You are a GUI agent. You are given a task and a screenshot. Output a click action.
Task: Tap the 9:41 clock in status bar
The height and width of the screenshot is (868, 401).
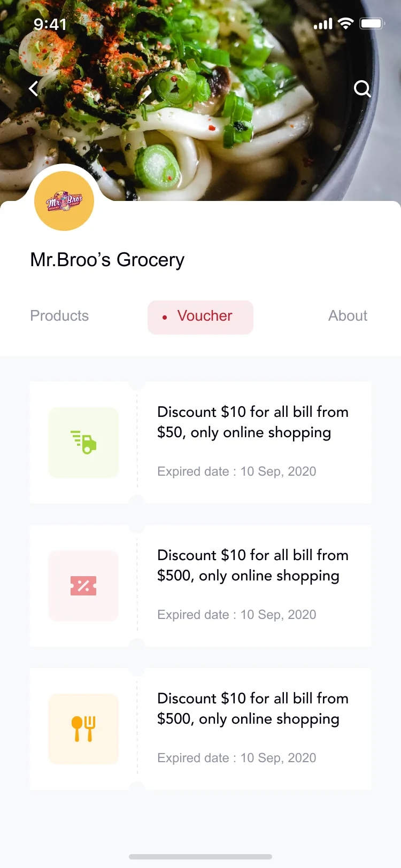50,24
